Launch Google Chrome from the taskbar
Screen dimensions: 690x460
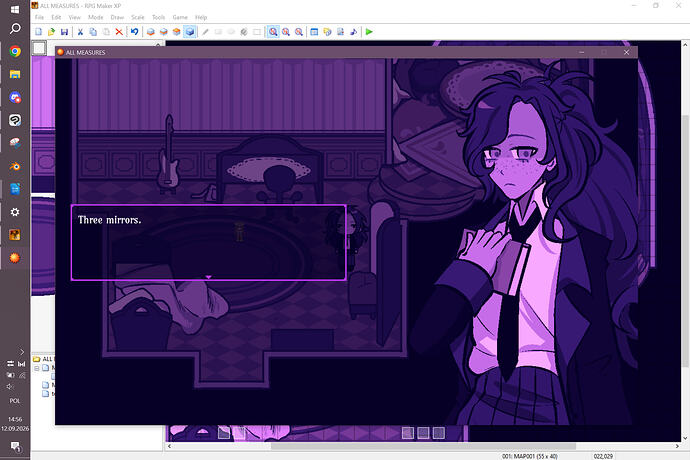pyautogui.click(x=15, y=52)
